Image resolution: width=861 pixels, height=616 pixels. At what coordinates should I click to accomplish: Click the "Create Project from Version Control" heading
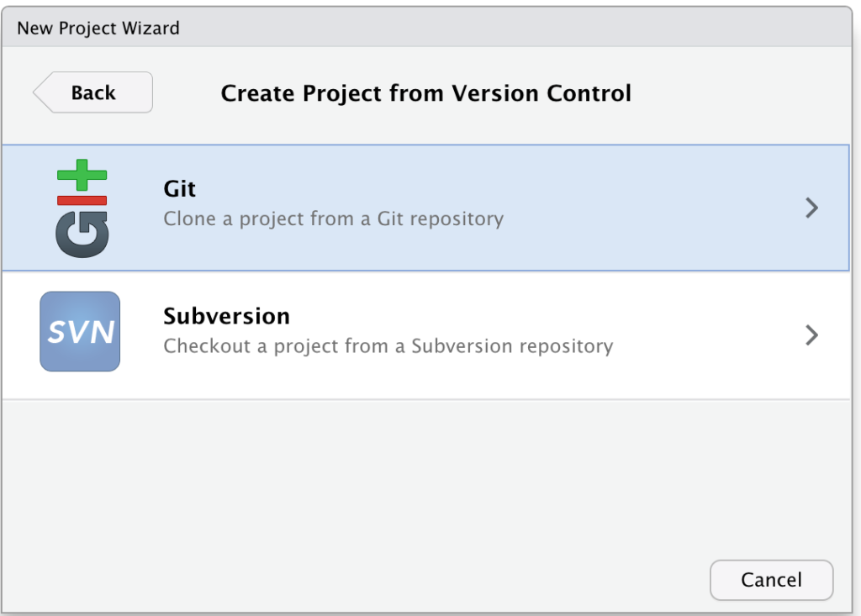(426, 92)
